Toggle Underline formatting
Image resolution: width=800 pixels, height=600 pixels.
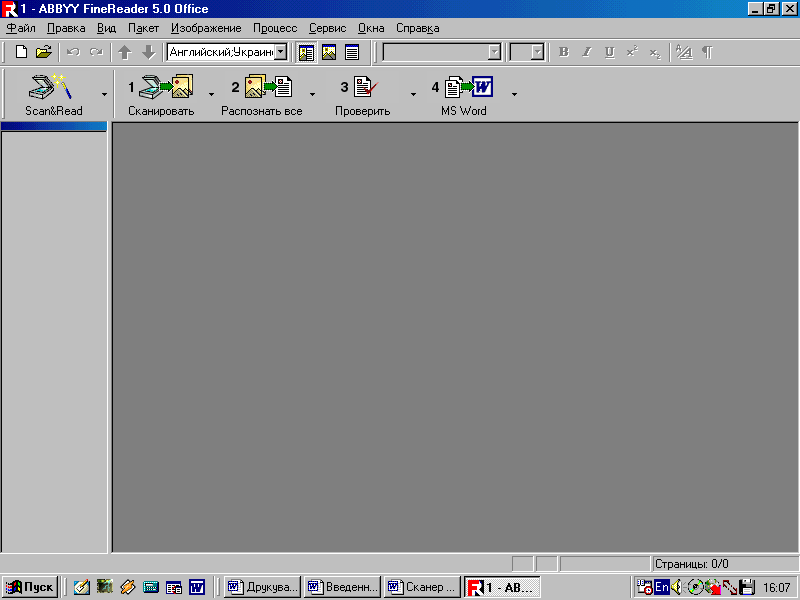(x=610, y=52)
